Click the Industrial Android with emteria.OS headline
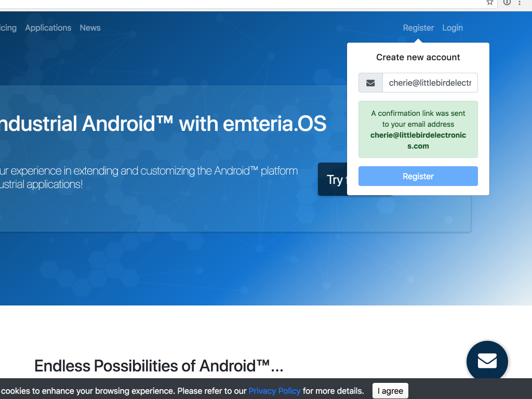Screen dimensions: 532x399 coord(163,124)
